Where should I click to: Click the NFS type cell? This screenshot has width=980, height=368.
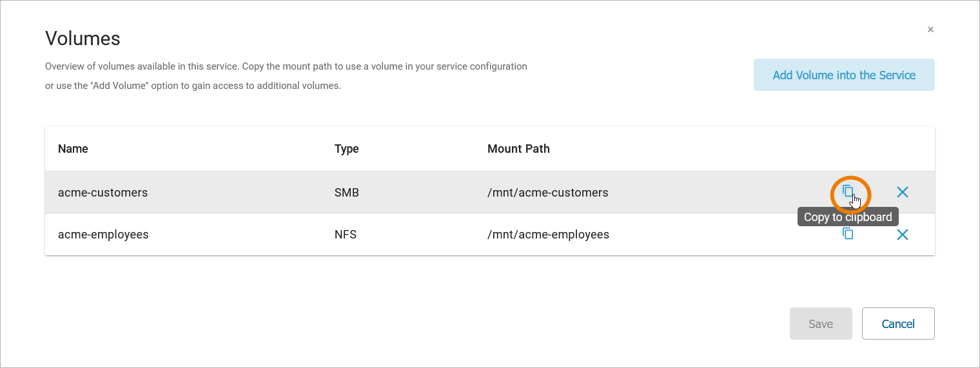pyautogui.click(x=346, y=235)
